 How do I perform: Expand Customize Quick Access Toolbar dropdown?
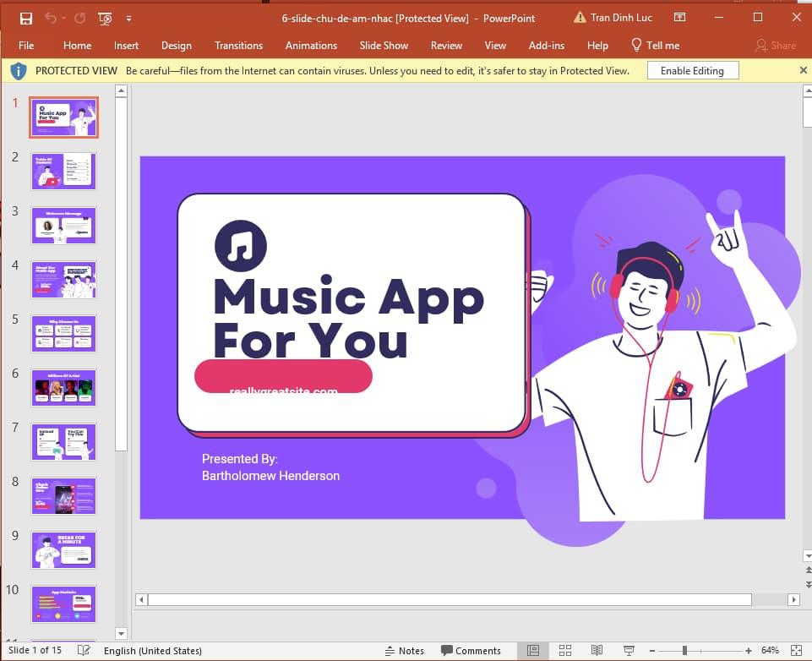coord(128,18)
